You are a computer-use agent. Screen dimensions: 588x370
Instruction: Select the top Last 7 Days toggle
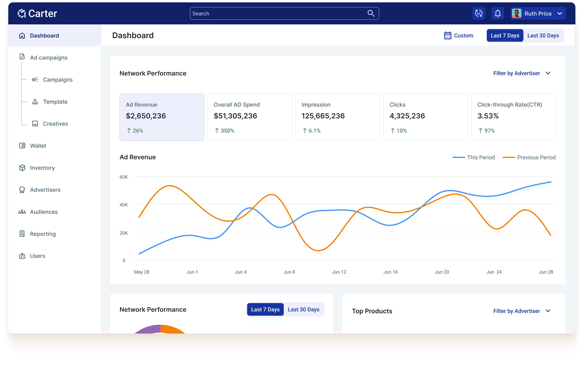point(505,36)
